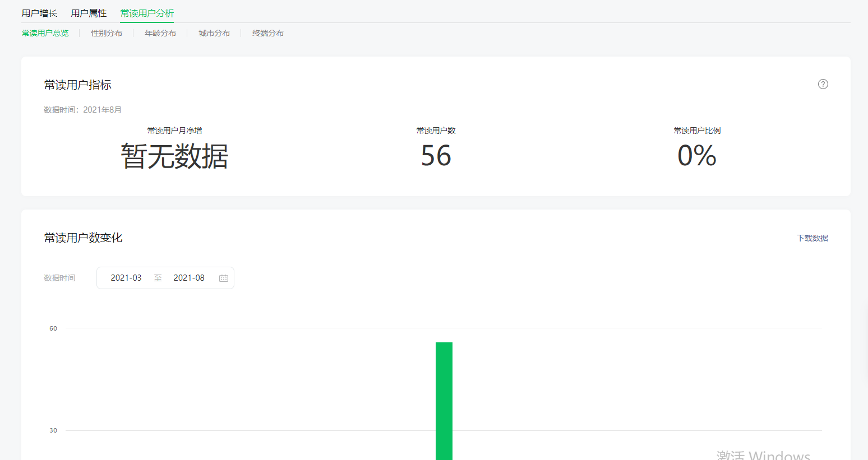This screenshot has height=460, width=868.
Task: Click the end month field 2021-08
Action: [x=189, y=278]
